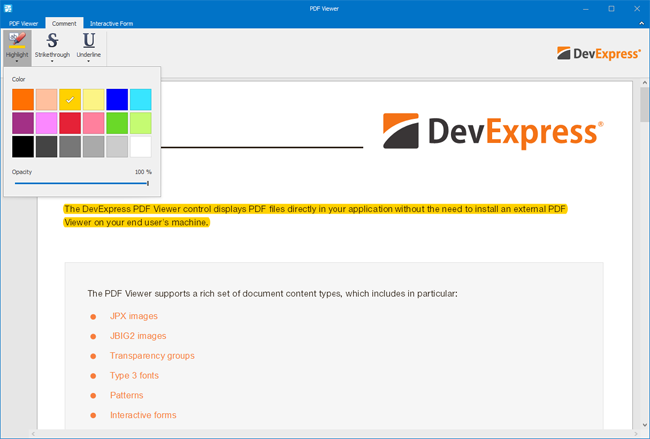Switch to the PDF Viewer tab
Screen dimensions: 650x439
click(x=23, y=24)
